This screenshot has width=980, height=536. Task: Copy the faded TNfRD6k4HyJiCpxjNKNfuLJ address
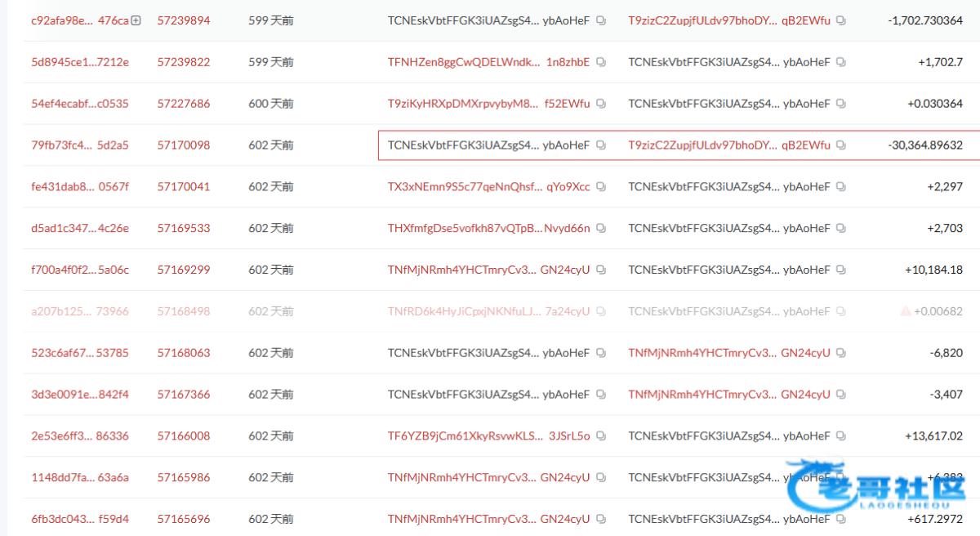[x=601, y=311]
